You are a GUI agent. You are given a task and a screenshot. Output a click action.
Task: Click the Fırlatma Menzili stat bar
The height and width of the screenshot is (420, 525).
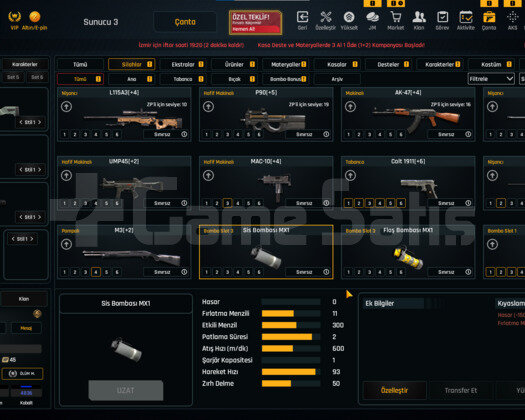click(291, 313)
